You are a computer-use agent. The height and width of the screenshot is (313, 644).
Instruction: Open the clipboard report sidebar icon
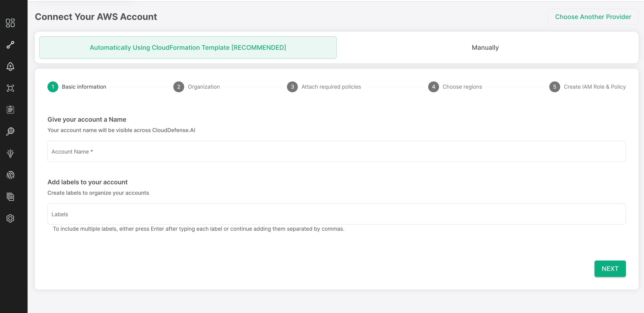[x=10, y=110]
